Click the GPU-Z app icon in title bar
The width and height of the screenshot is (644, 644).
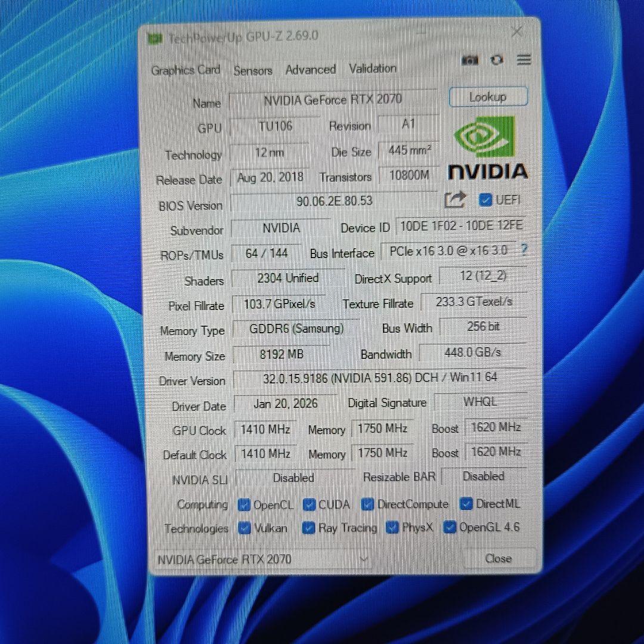tap(155, 39)
